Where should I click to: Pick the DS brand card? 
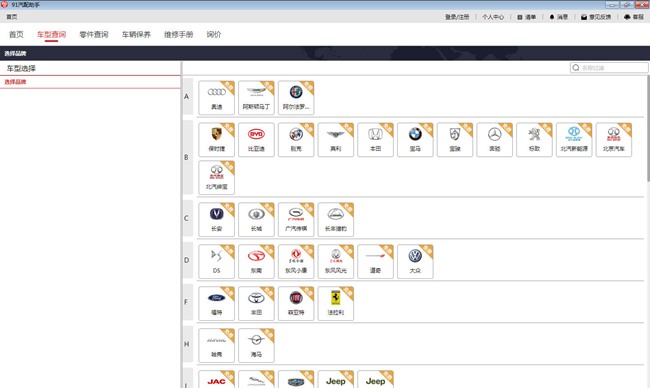pos(216,262)
